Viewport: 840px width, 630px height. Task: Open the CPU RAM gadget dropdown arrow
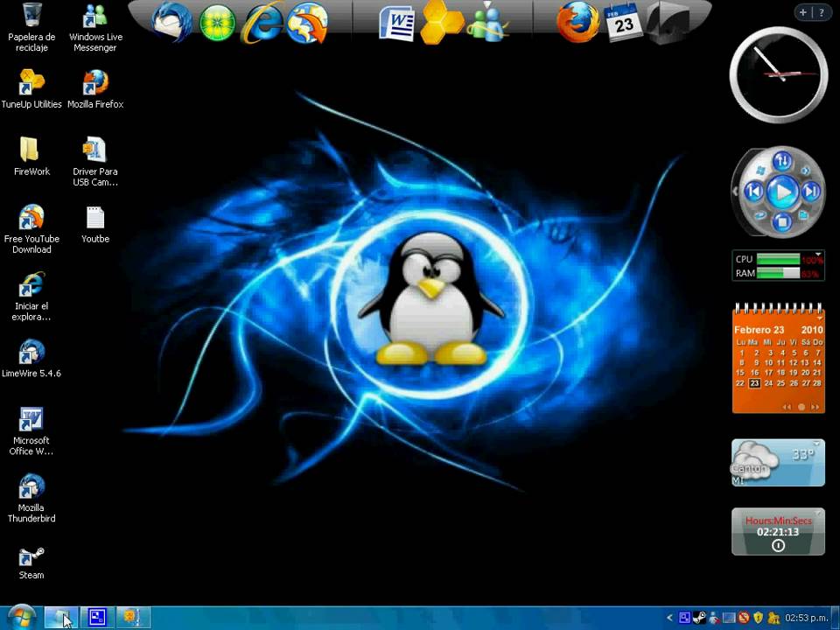(x=819, y=253)
